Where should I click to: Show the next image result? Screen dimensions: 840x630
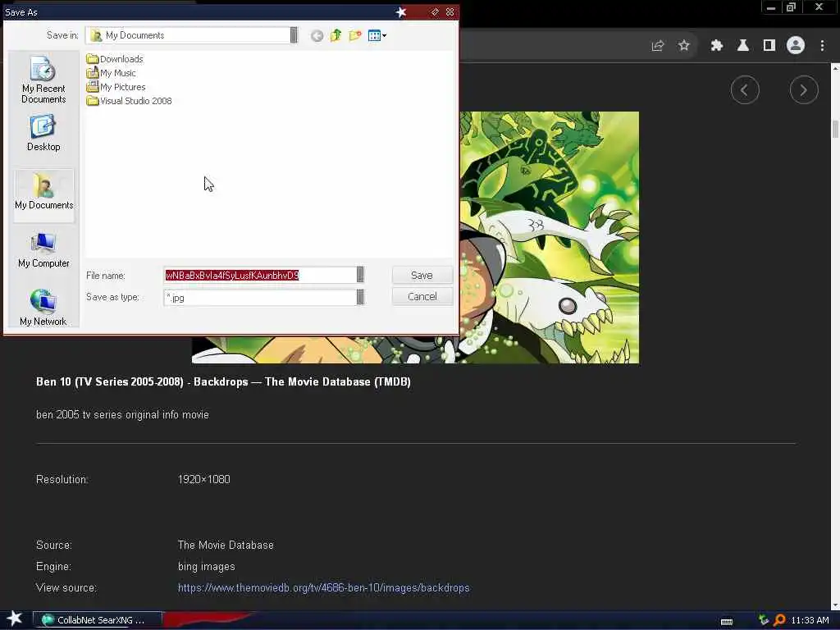804,90
